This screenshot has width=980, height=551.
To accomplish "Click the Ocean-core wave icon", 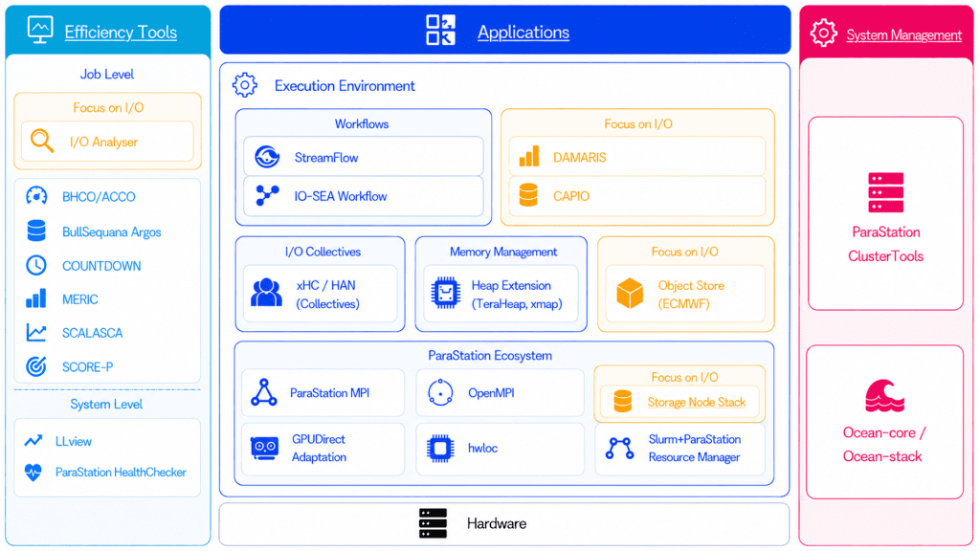I will click(884, 395).
